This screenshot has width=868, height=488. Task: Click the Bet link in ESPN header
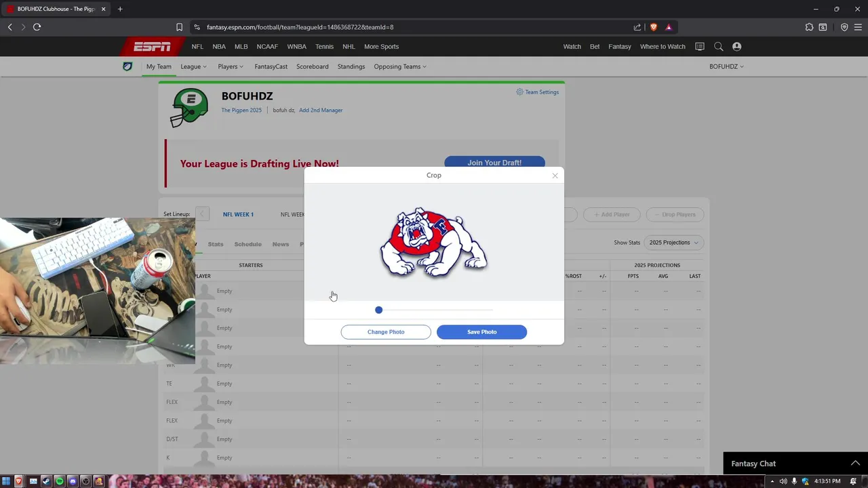[595, 47]
